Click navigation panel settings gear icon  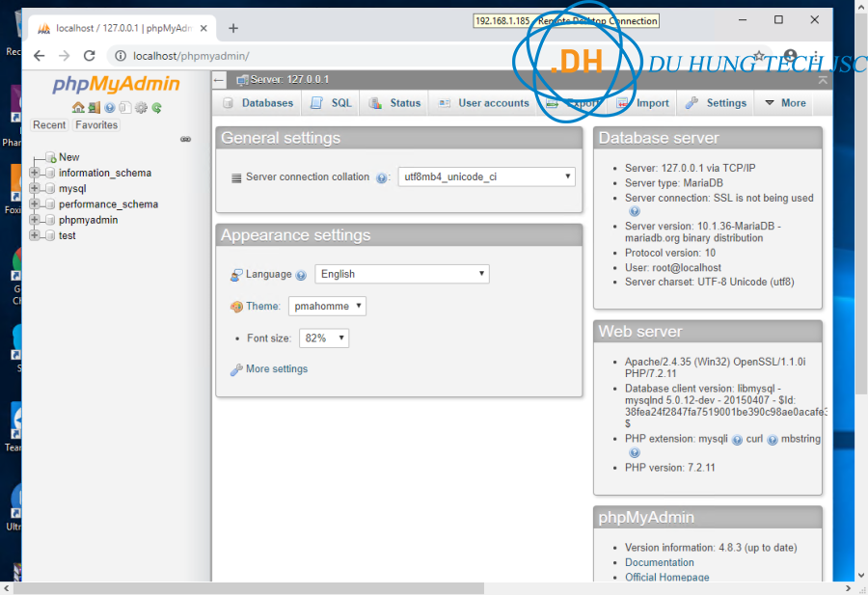click(141, 108)
